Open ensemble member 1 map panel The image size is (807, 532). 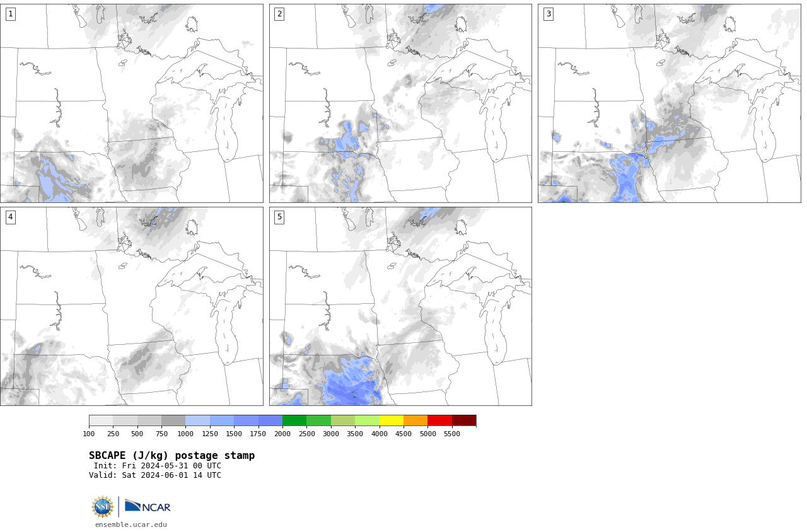coord(131,103)
